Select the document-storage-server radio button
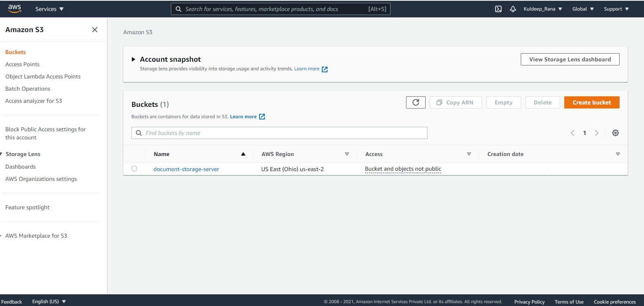 click(x=134, y=169)
